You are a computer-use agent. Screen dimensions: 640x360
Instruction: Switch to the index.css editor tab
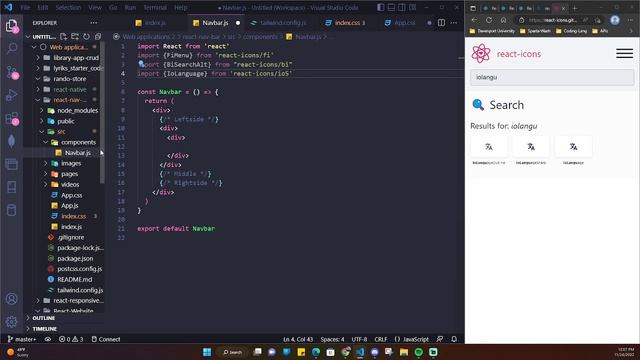point(346,23)
